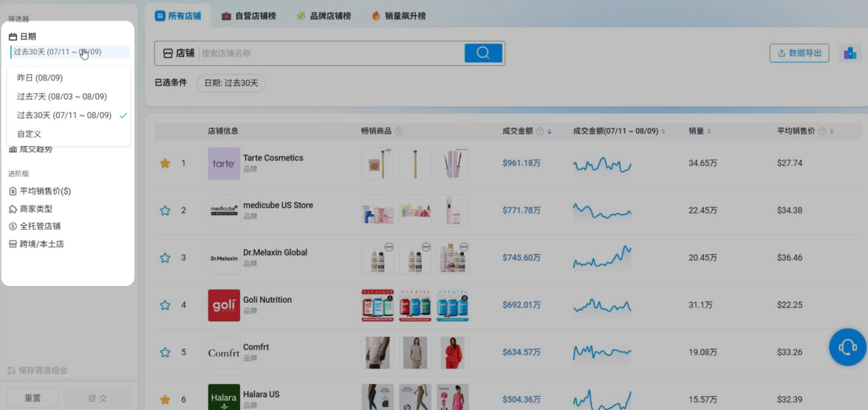Click the 数据导出 export button
Viewport: 868px width, 410px height.
tap(799, 53)
